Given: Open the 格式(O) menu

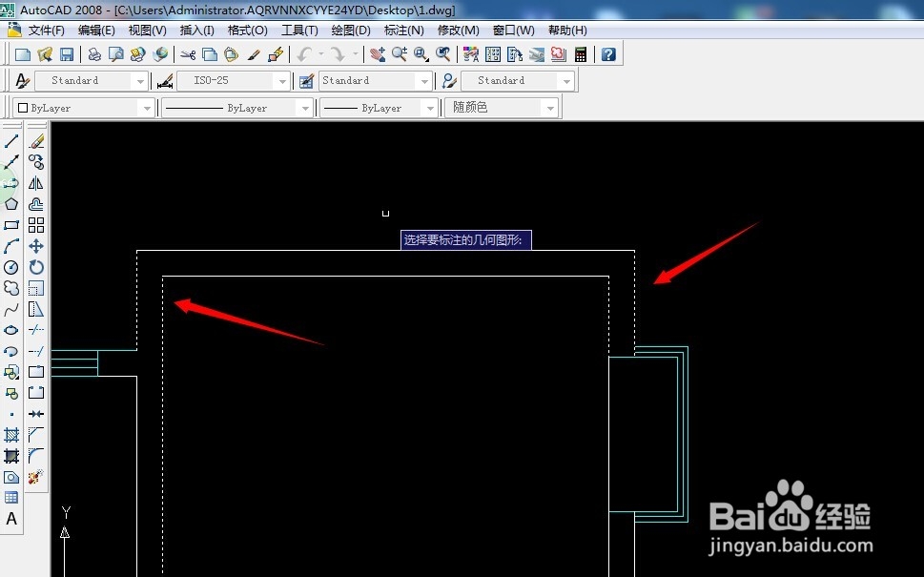Looking at the screenshot, I should click(x=248, y=31).
